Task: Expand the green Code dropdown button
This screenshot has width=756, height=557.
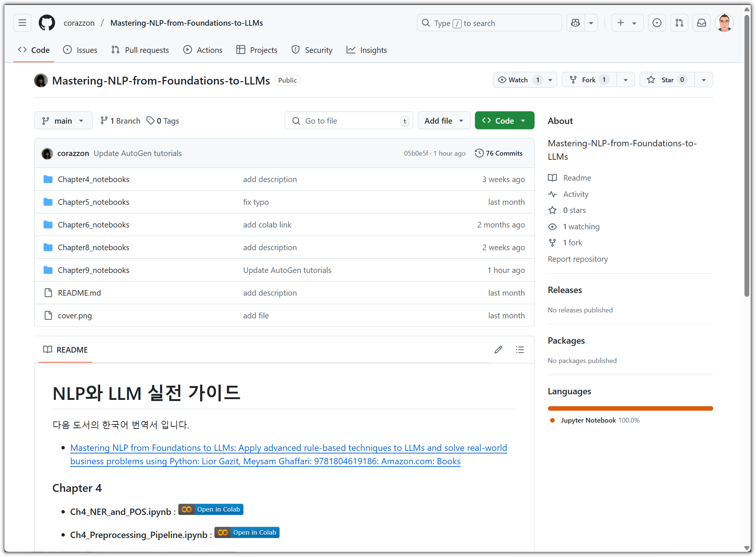Action: pos(504,121)
